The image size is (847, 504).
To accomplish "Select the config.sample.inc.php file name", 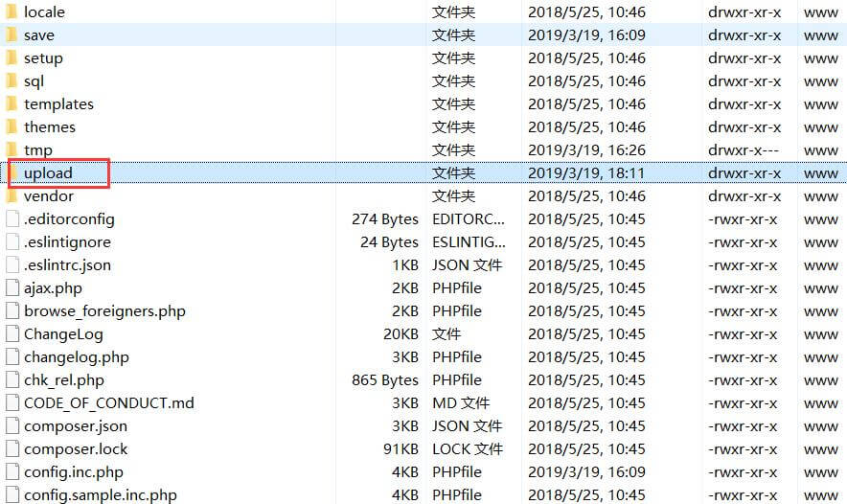I will [101, 494].
